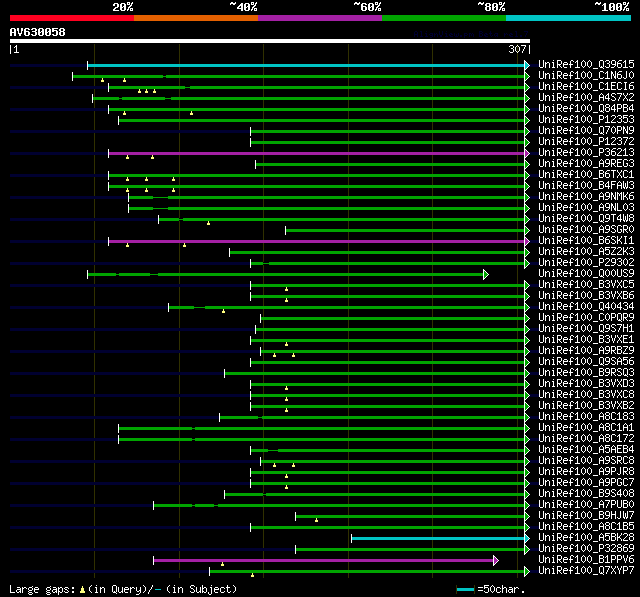The width and height of the screenshot is (640, 597).
Task: Open the UniRef100_A9PJR8 hit
Action: [586, 472]
